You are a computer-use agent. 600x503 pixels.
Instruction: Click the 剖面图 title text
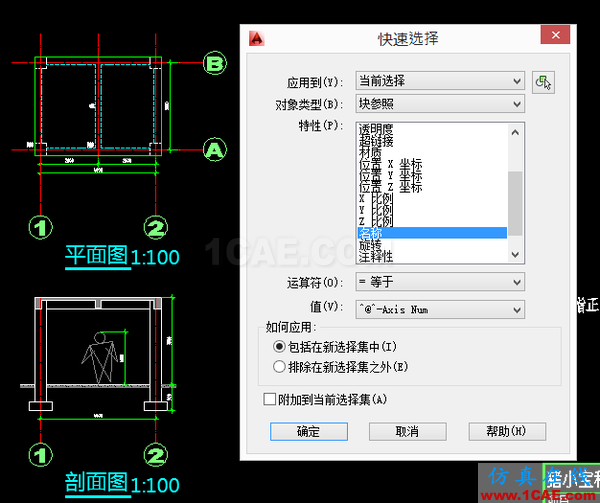coord(96,482)
